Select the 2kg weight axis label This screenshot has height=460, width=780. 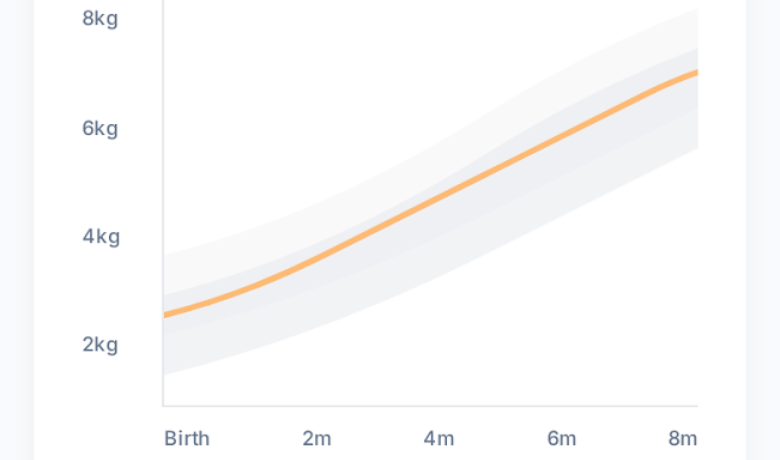(x=100, y=345)
